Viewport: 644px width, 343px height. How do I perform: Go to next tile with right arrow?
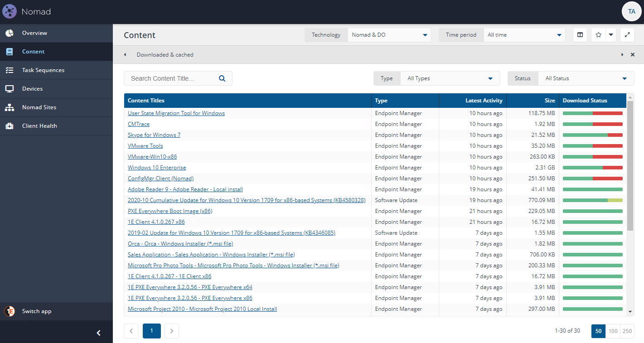coord(622,55)
